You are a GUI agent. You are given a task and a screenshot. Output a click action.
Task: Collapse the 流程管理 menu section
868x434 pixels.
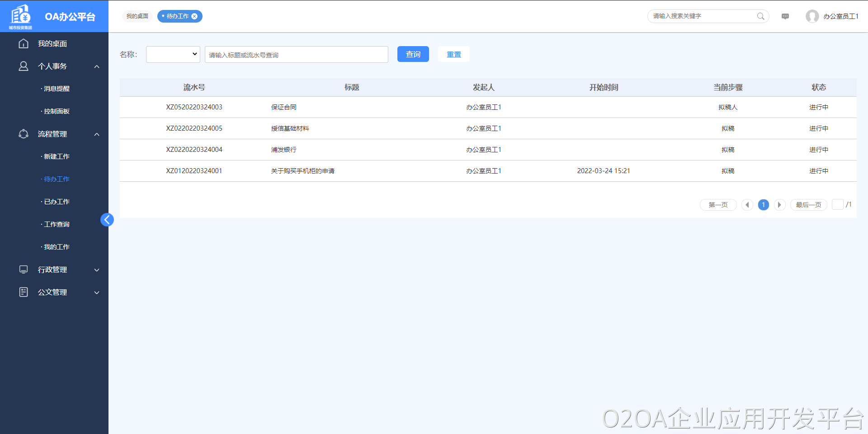[x=97, y=134]
